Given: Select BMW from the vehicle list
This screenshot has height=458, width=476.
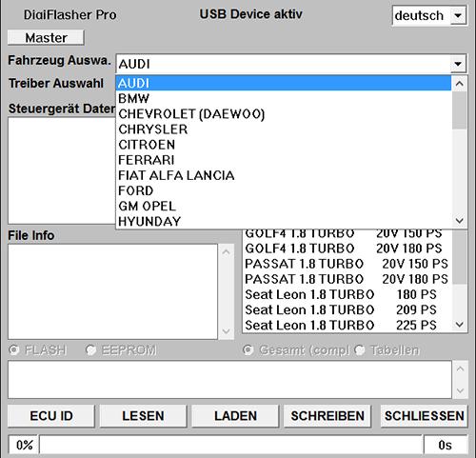Looking at the screenshot, I should [284, 98].
